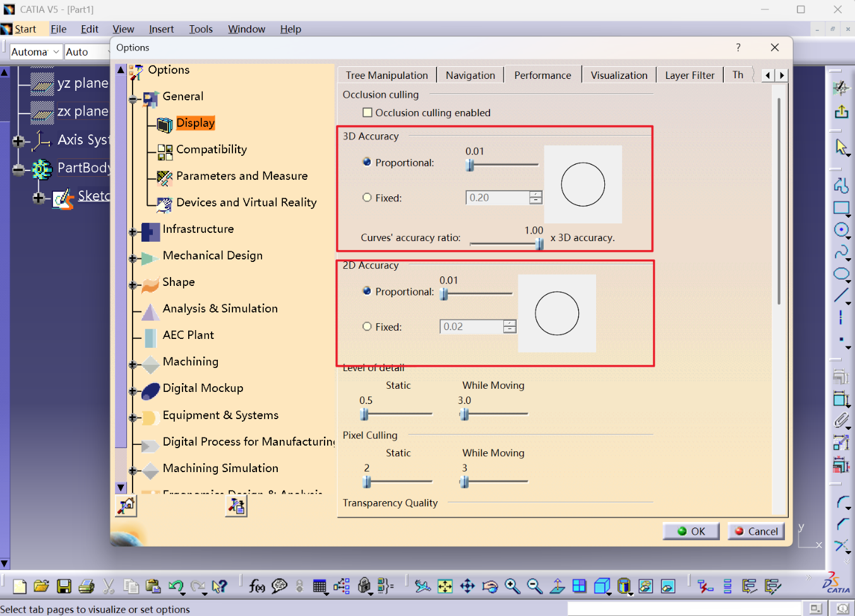Select the Profile tool on right toolbar

point(841,185)
